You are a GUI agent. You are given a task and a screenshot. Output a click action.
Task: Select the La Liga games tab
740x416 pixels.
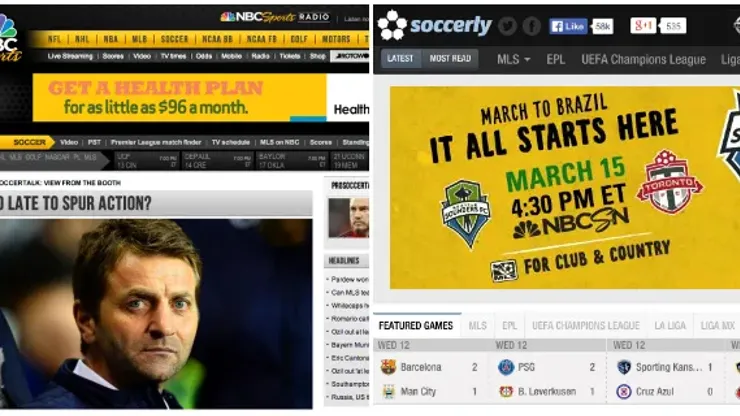(x=670, y=326)
